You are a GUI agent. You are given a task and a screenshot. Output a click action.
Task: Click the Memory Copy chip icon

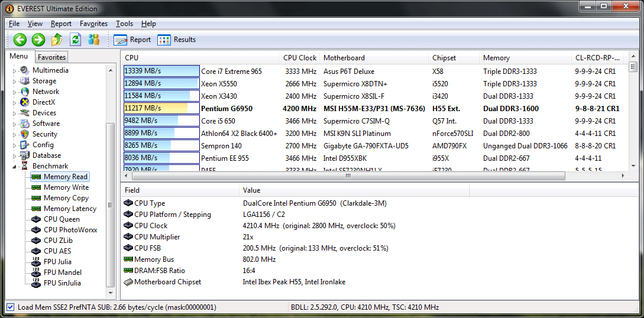(36, 198)
